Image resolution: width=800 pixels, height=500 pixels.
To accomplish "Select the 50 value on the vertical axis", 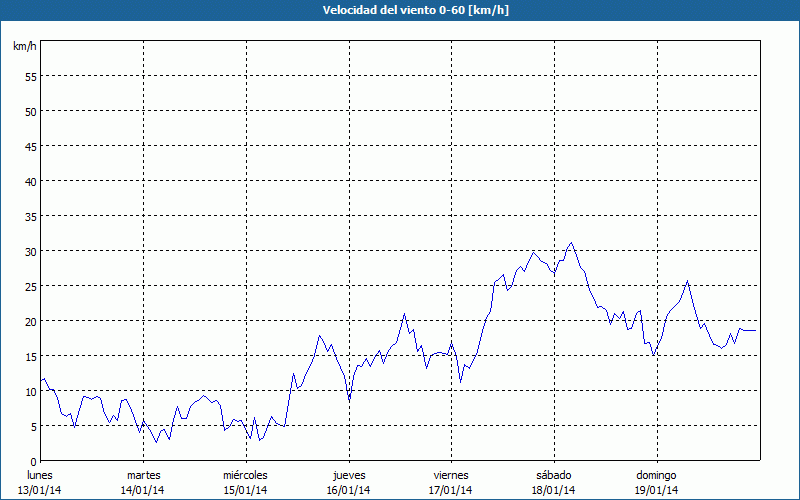I will tap(30, 111).
